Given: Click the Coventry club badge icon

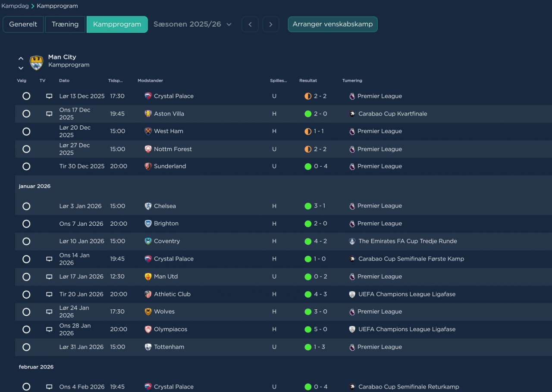Looking at the screenshot, I should pos(148,241).
